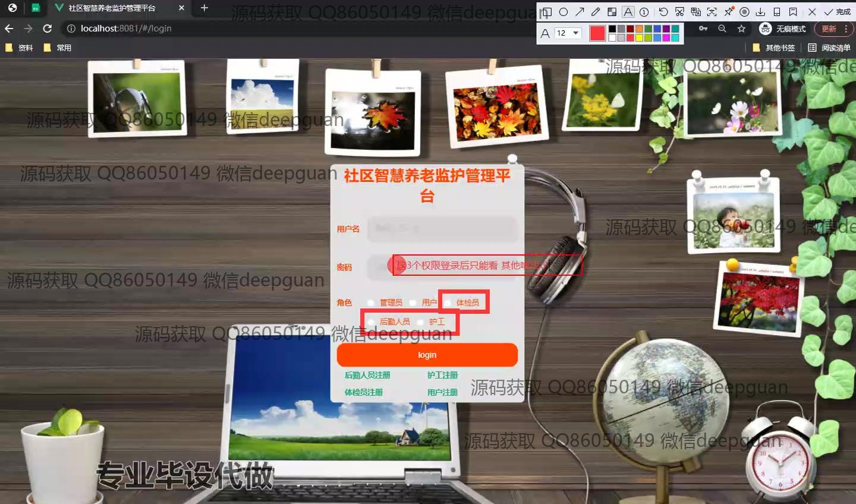Undo the last annotation
Screen dimensions: 856x504
click(663, 12)
